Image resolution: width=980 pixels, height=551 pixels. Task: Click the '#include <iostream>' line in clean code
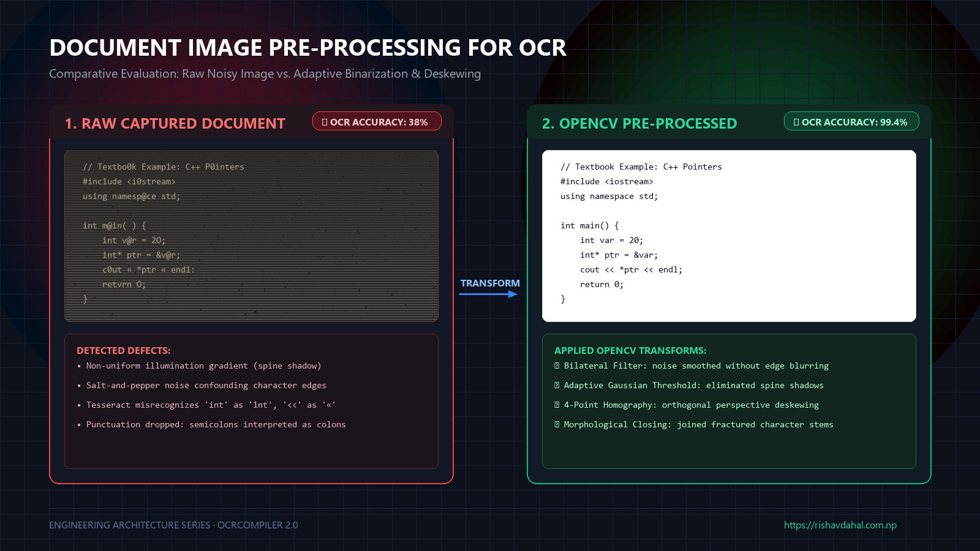pos(607,181)
